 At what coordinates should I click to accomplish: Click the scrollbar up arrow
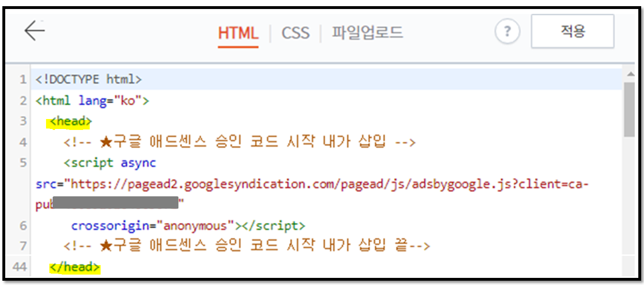[x=630, y=74]
